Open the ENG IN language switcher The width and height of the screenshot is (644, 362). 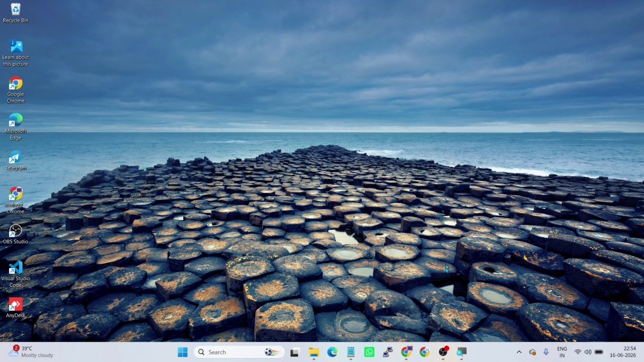point(562,352)
